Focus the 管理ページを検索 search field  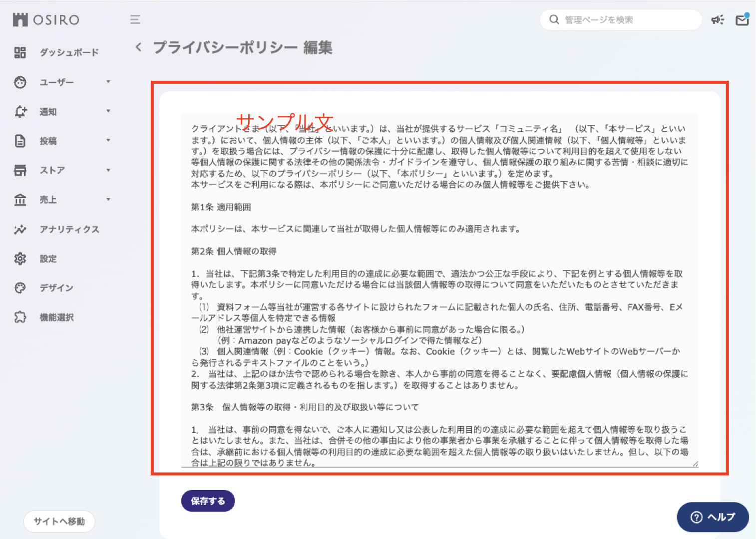tap(621, 19)
